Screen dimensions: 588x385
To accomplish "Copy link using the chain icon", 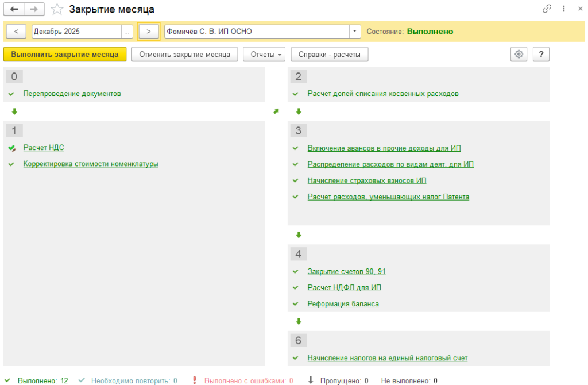I will tap(547, 9).
